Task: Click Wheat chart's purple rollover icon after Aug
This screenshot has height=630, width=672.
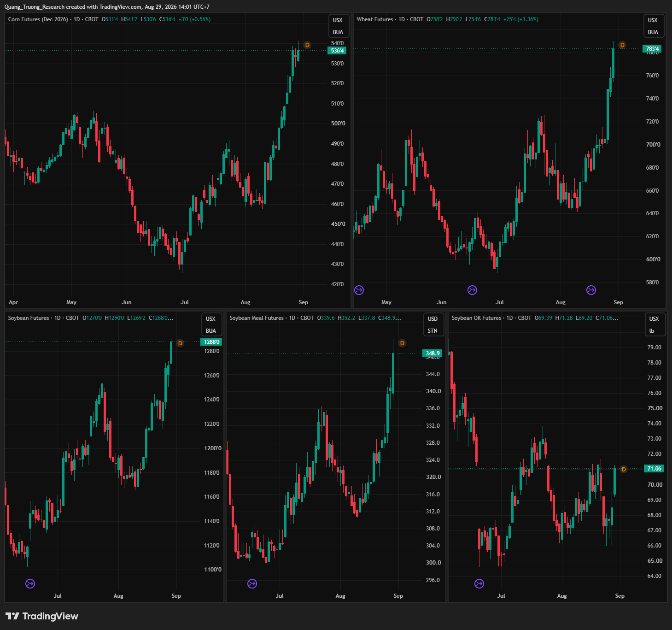Action: pos(591,290)
